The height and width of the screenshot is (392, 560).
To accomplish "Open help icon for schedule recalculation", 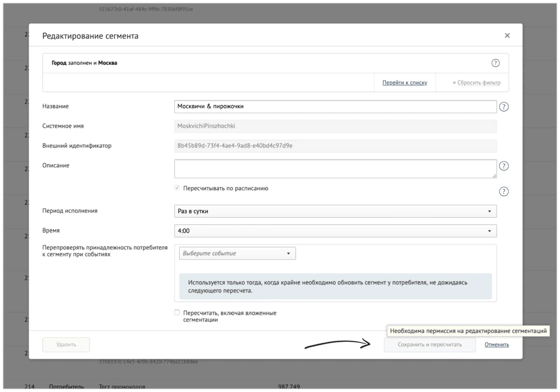I will pyautogui.click(x=504, y=191).
